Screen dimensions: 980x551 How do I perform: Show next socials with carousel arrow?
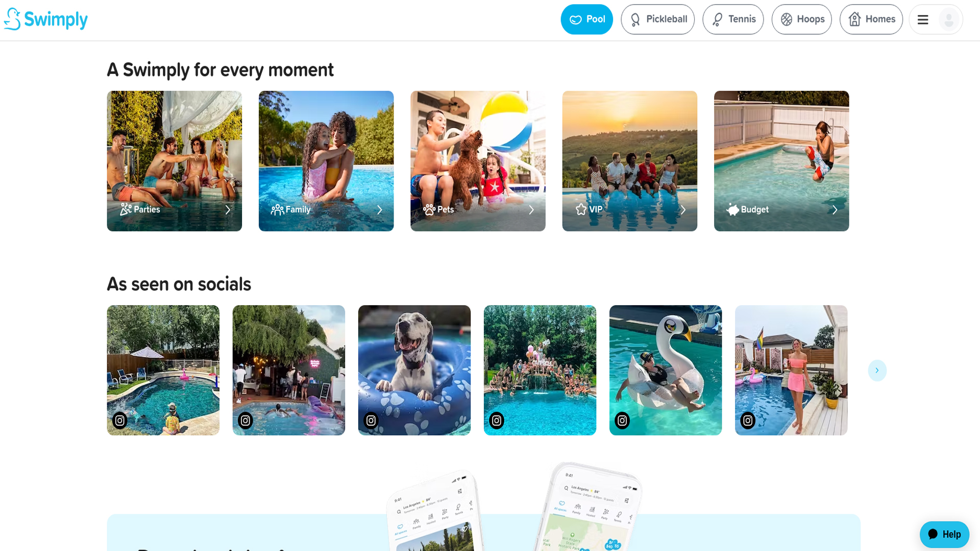(877, 370)
